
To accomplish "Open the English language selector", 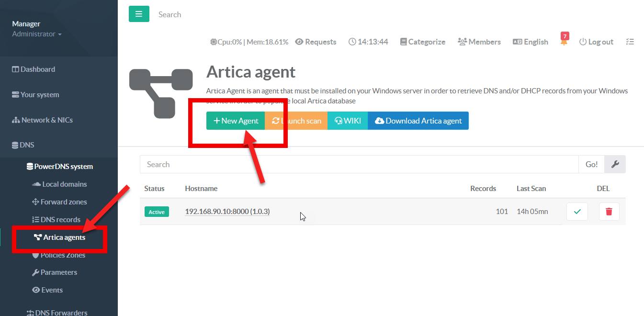I will tap(530, 42).
